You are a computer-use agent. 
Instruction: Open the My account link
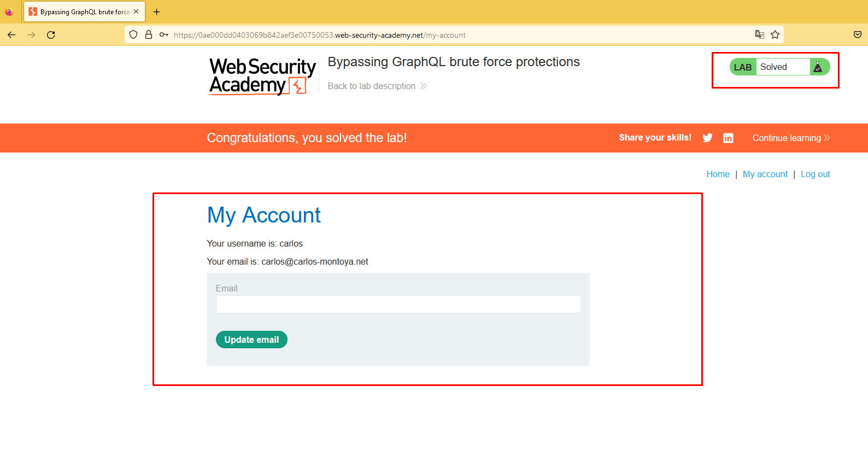[x=765, y=174]
